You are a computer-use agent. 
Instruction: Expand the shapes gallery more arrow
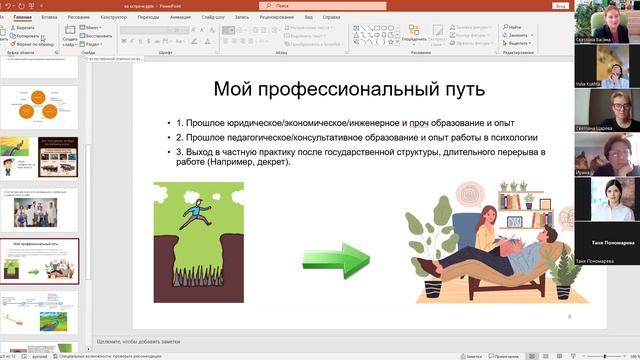coord(398,42)
